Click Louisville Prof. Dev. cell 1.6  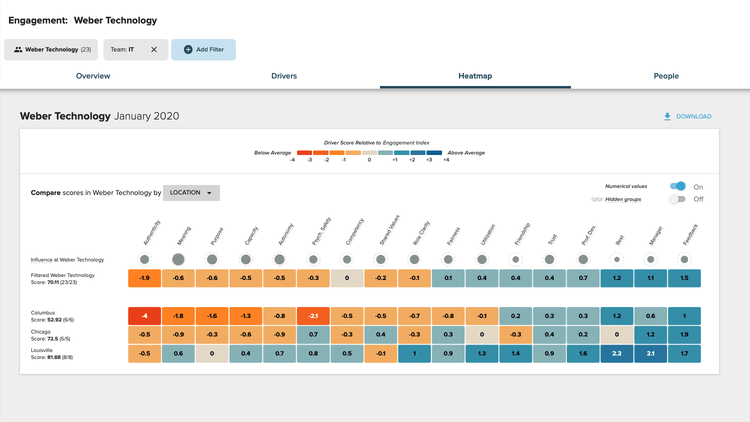[583, 354]
